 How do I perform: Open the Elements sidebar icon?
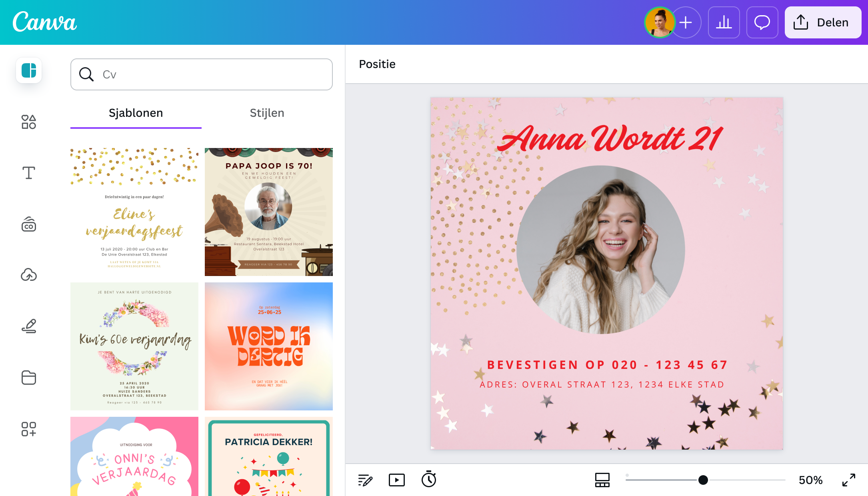click(29, 122)
